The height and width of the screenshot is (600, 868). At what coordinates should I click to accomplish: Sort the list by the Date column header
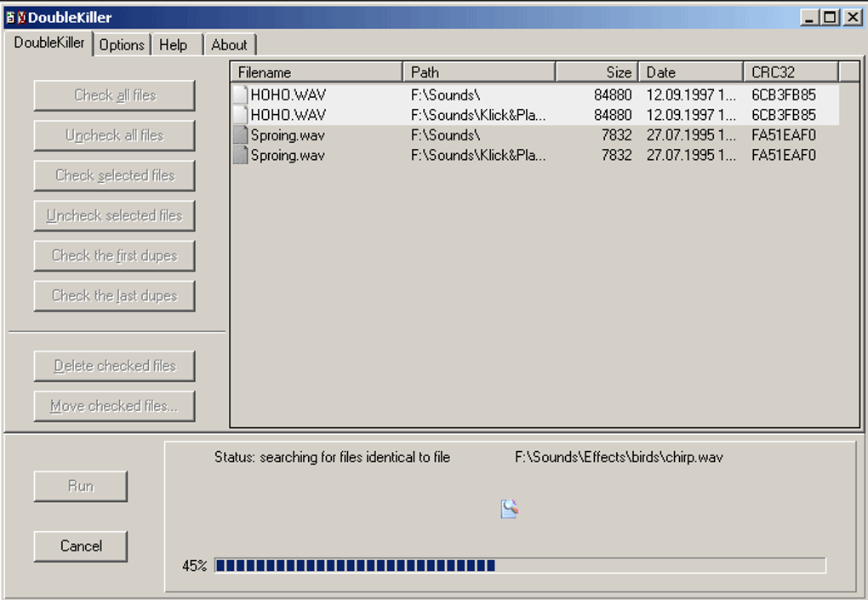tap(691, 72)
